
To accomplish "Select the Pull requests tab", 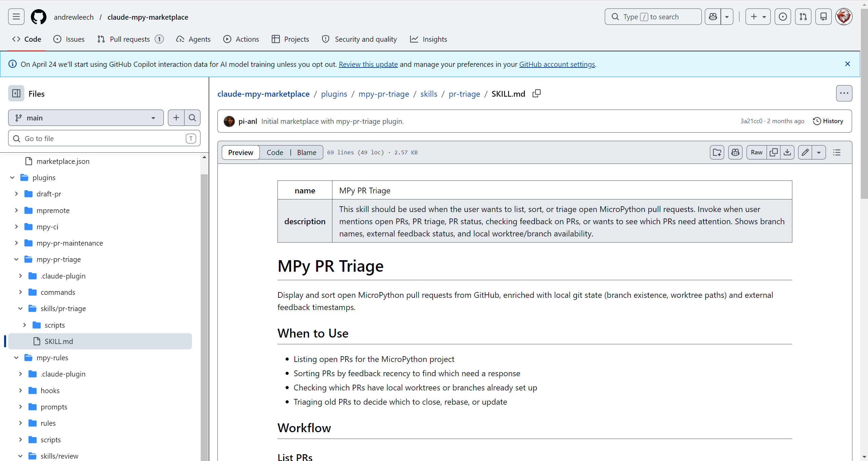I will tap(130, 39).
